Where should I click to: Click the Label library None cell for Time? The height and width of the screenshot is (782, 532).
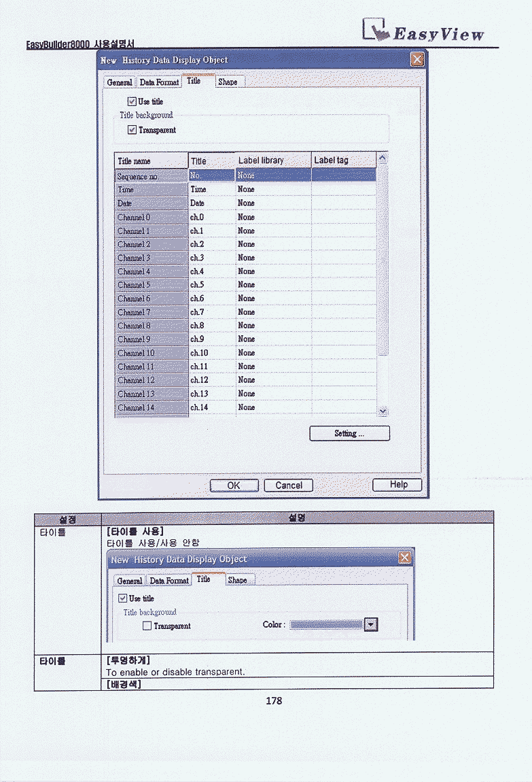(273, 190)
